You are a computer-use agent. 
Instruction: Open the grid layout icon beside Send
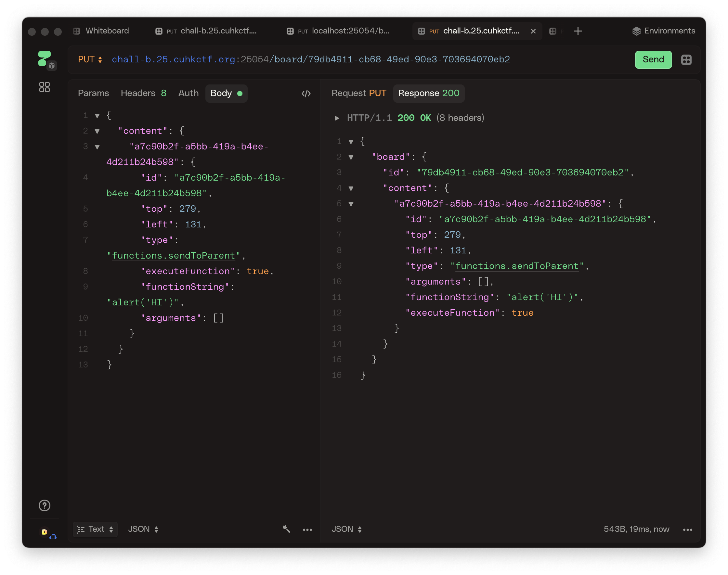tap(686, 60)
